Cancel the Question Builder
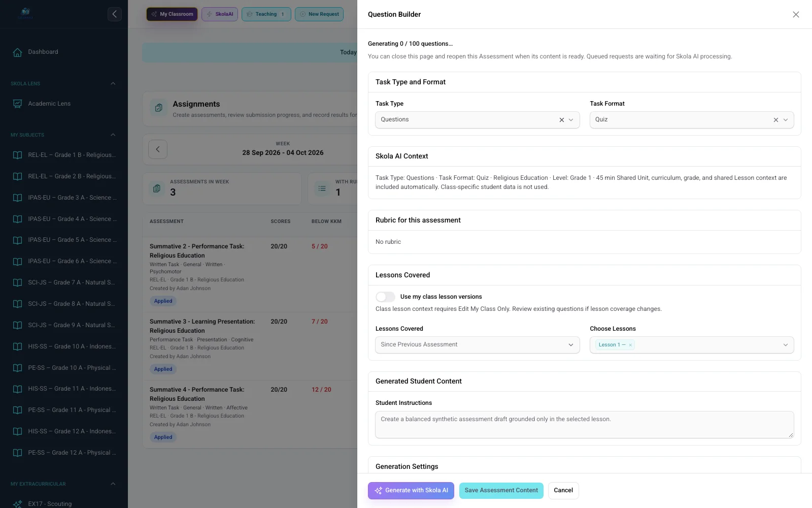812x508 pixels. (563, 491)
